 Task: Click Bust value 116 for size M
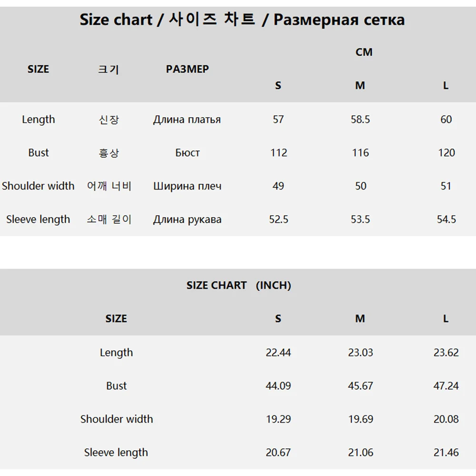(360, 153)
